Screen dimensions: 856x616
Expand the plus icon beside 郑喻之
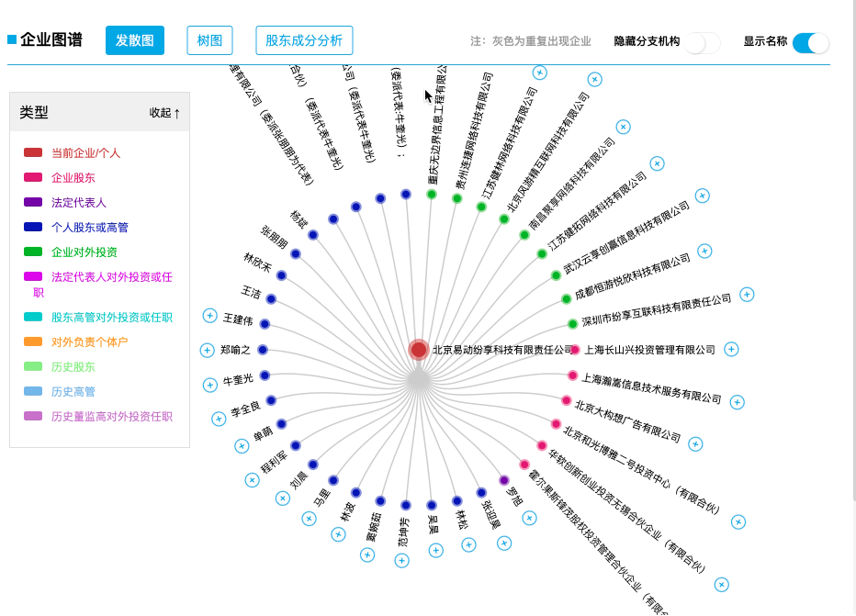[207, 351]
